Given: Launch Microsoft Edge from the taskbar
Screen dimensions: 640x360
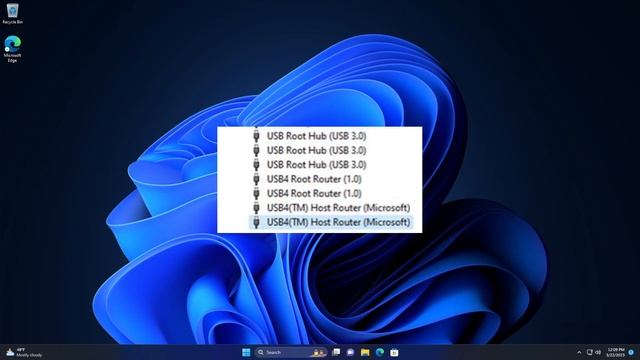Looking at the screenshot, I should (x=380, y=352).
